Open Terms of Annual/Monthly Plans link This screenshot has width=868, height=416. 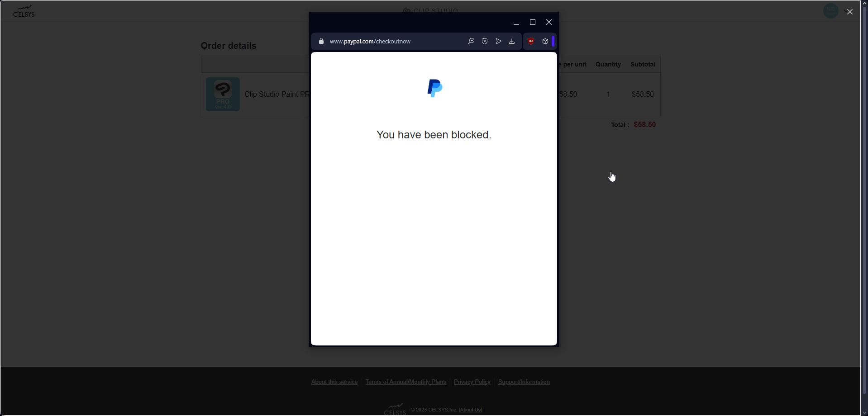pyautogui.click(x=406, y=382)
